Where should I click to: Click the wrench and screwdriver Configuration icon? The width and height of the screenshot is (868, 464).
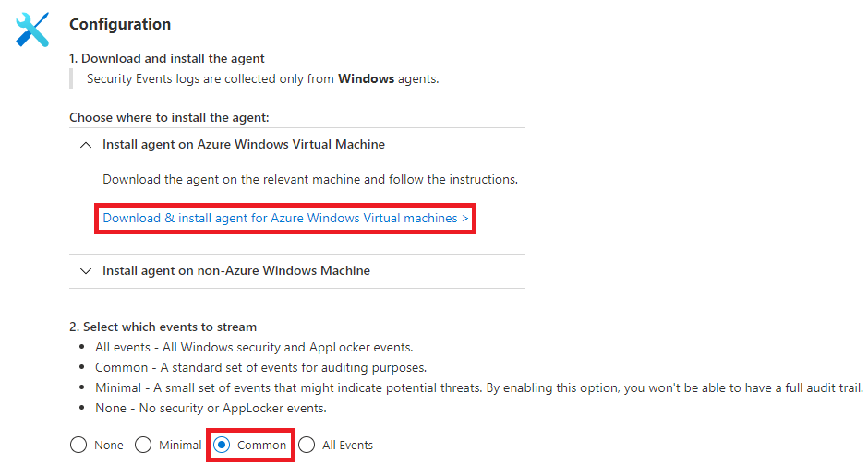pyautogui.click(x=32, y=30)
